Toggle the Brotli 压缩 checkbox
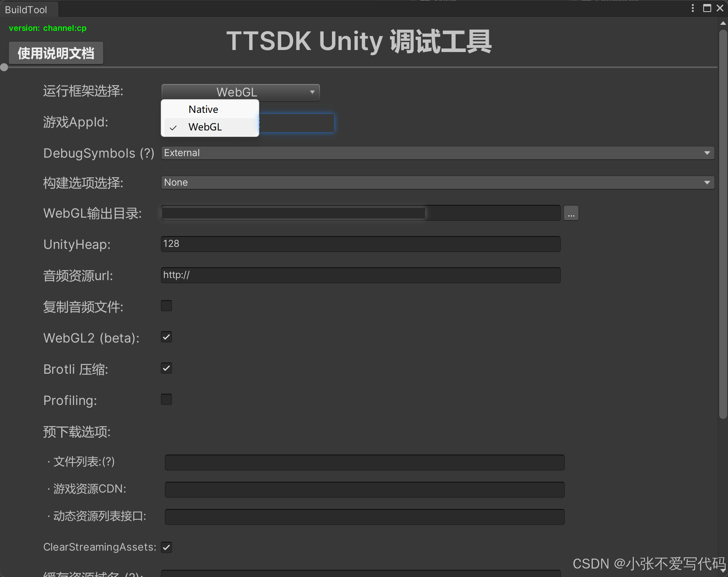The width and height of the screenshot is (728, 577). tap(166, 369)
